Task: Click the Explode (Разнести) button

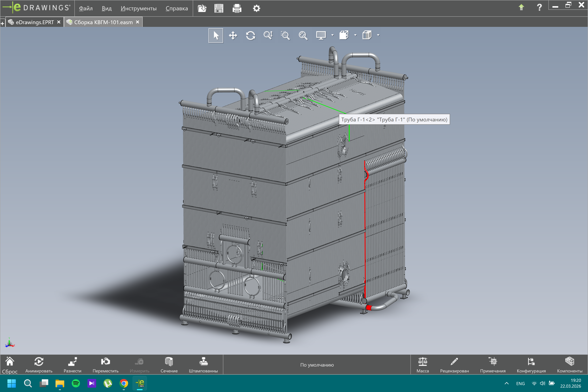Action: coord(72,365)
